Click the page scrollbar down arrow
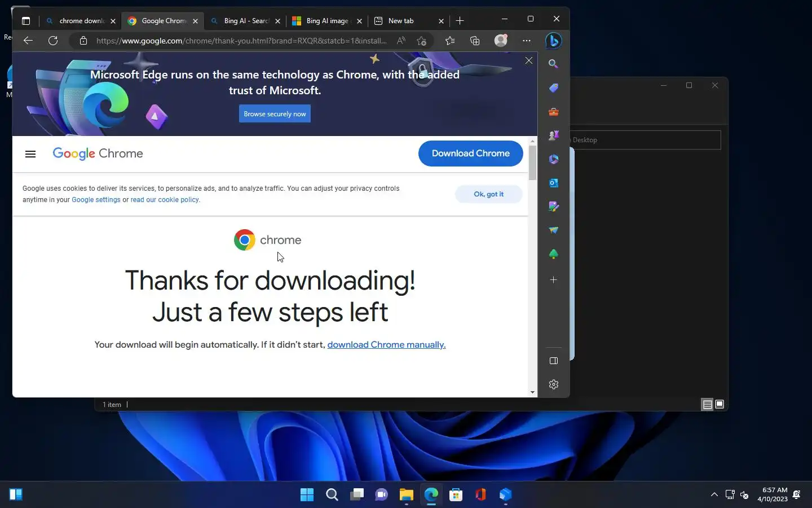 pyautogui.click(x=532, y=392)
